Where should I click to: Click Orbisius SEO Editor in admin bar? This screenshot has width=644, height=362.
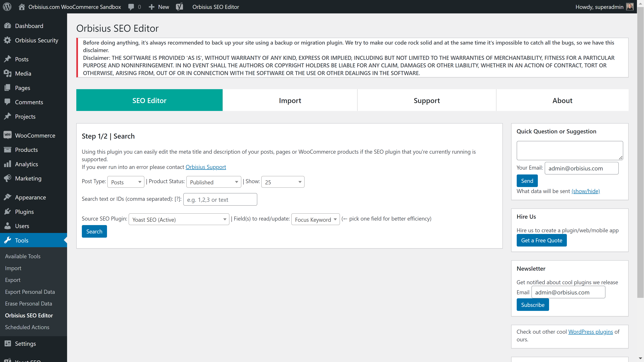216,7
